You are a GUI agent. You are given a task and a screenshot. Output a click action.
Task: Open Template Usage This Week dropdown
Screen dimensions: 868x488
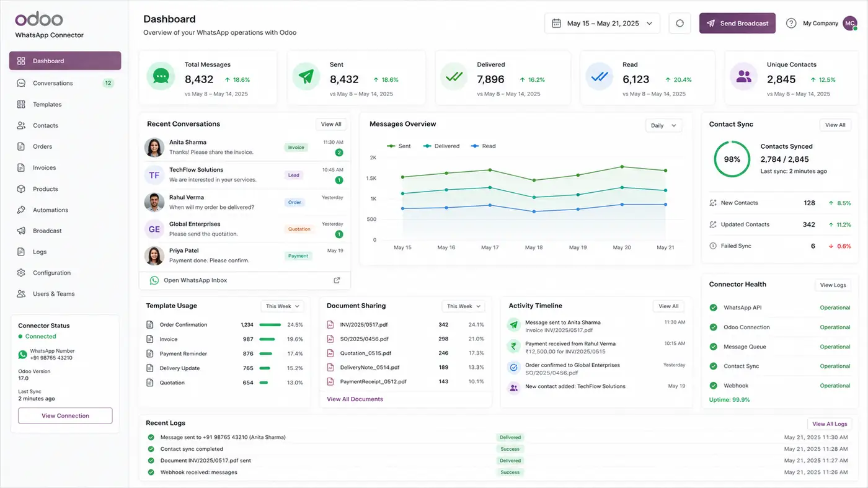[x=282, y=306]
